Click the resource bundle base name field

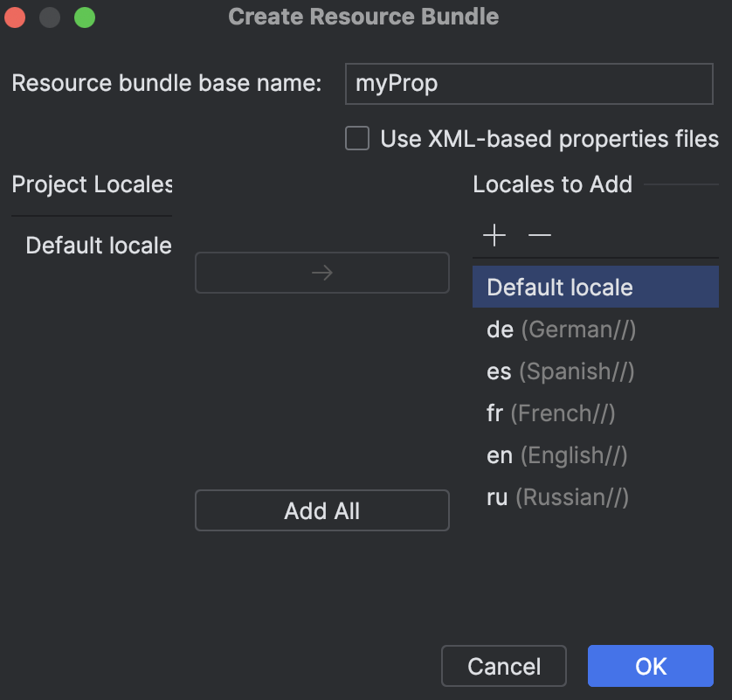pyautogui.click(x=528, y=83)
